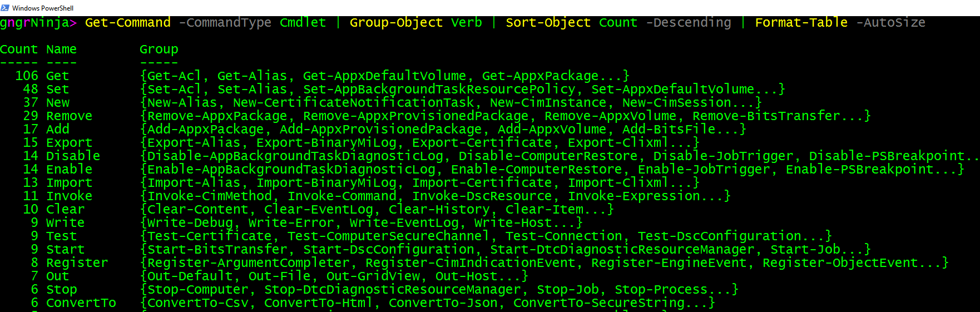Click the Windows PowerShell window title text

click(43, 8)
